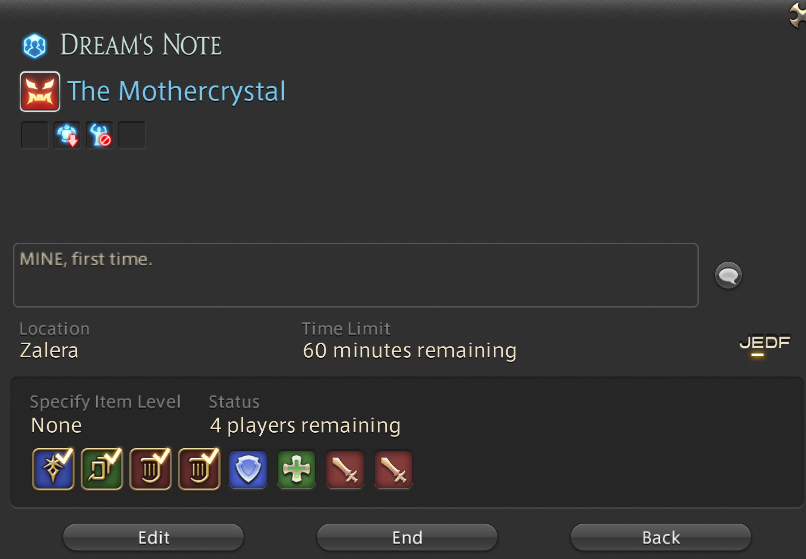Click the open tank shield slot
Screen dimensions: 806x559
(248, 470)
